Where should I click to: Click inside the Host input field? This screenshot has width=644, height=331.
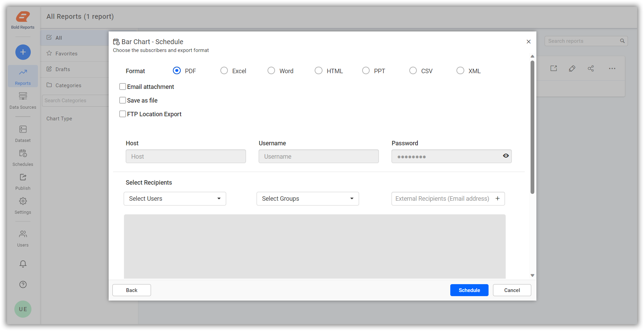tap(186, 156)
